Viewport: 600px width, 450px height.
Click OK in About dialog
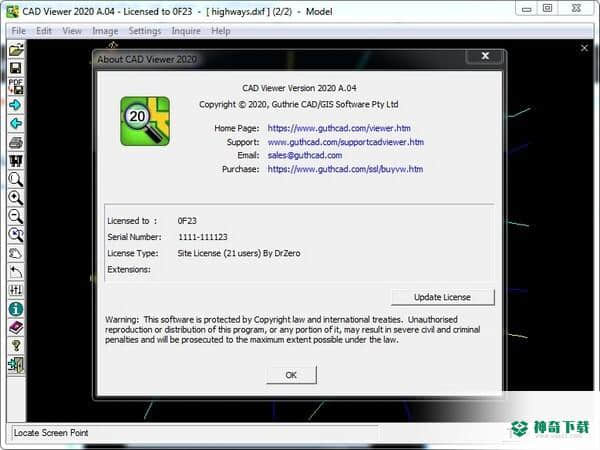(x=291, y=375)
